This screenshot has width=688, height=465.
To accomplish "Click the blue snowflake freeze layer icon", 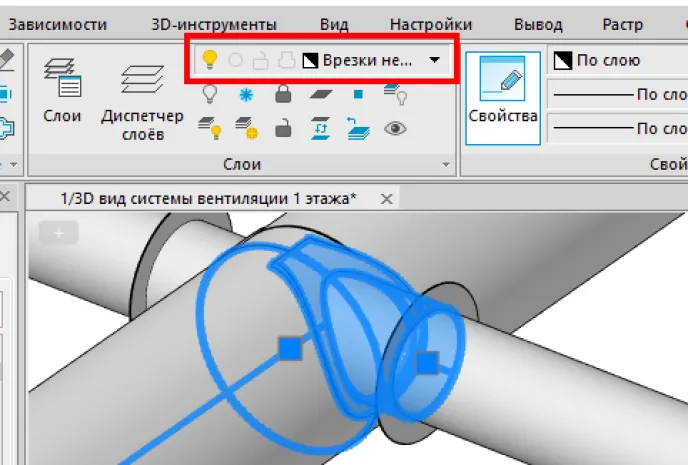I will click(x=246, y=95).
